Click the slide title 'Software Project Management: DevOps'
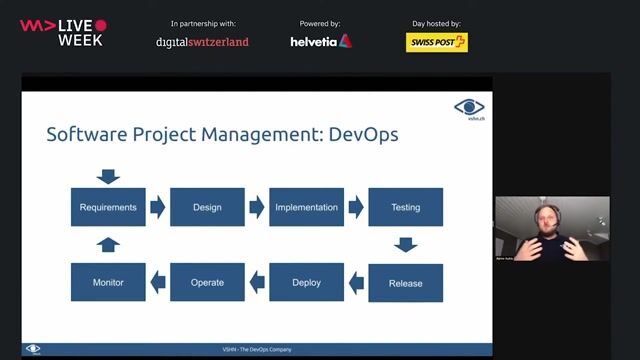Screen dimensions: 640x360 222,135
